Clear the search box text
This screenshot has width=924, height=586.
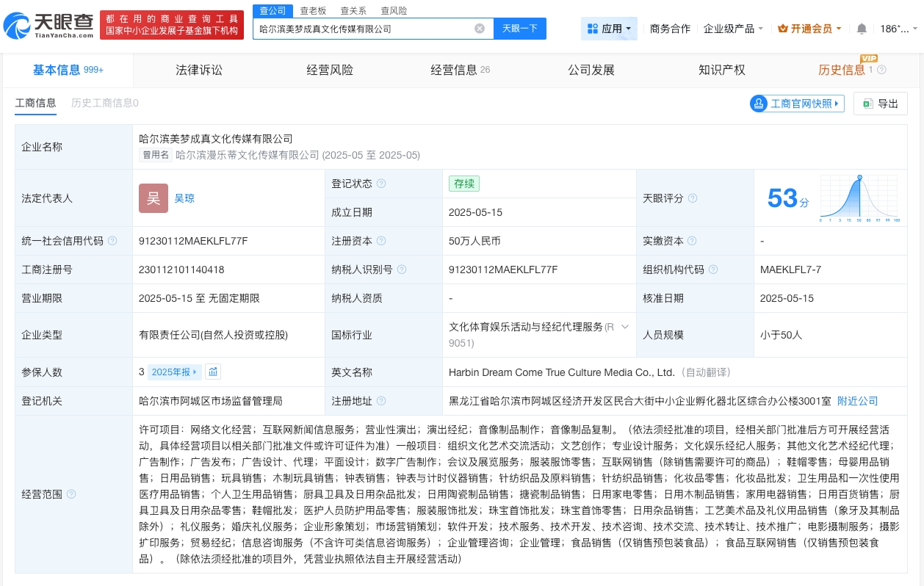480,29
